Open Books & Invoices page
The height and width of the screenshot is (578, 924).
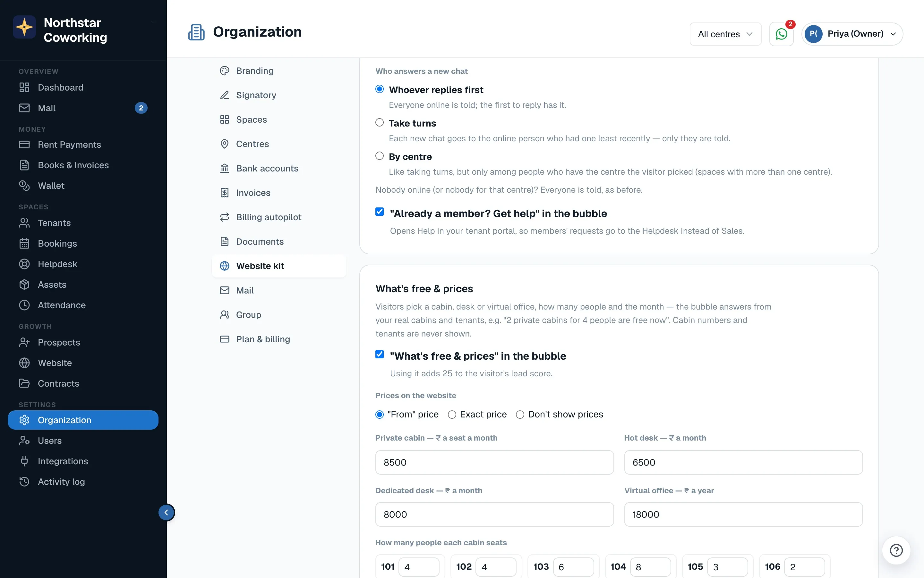(x=83, y=165)
